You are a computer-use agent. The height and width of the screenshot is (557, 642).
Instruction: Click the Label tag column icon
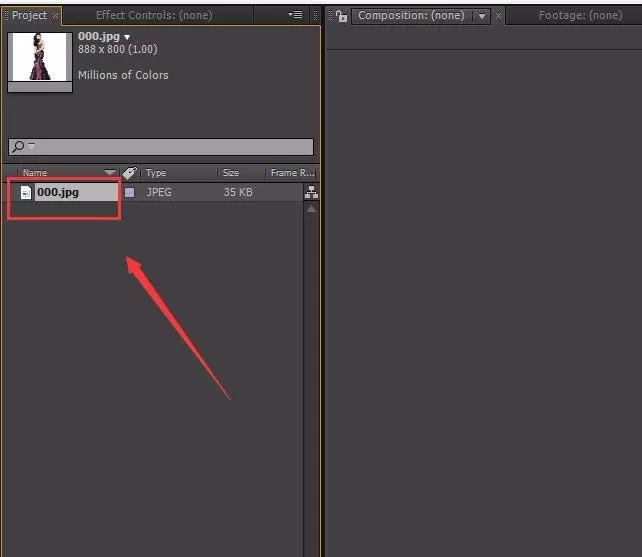click(129, 173)
